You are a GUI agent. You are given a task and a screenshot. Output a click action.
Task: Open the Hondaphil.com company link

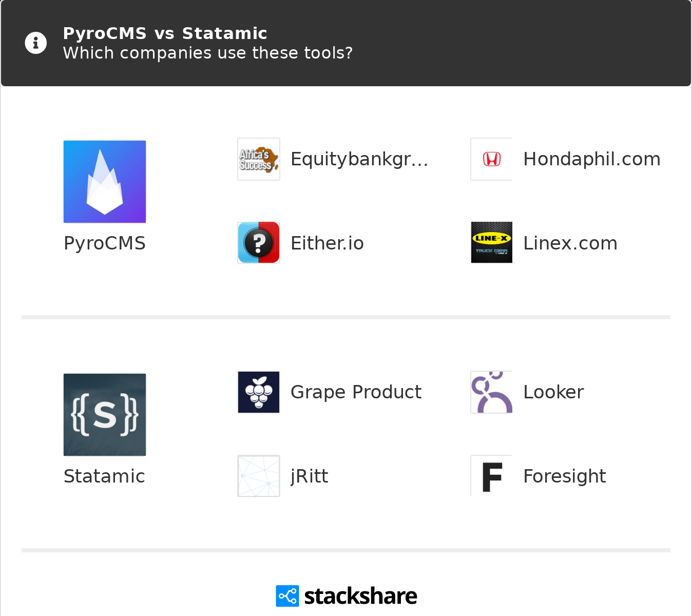coord(592,159)
